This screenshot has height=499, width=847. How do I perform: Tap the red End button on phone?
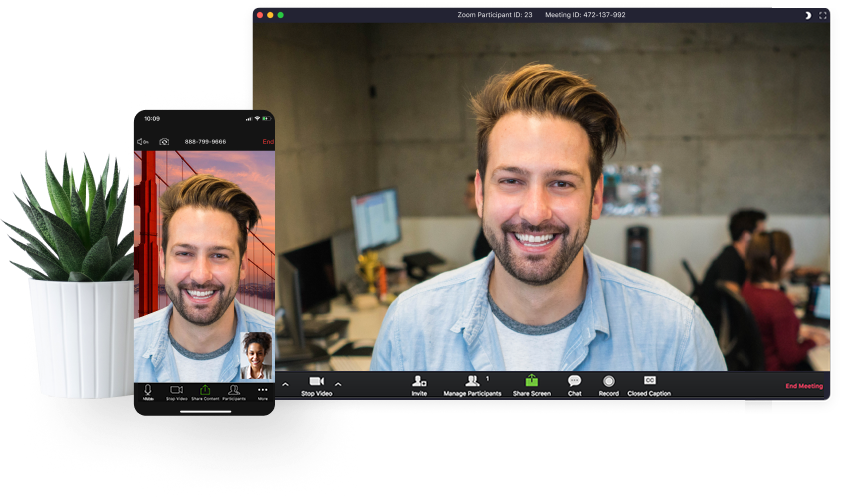click(268, 142)
